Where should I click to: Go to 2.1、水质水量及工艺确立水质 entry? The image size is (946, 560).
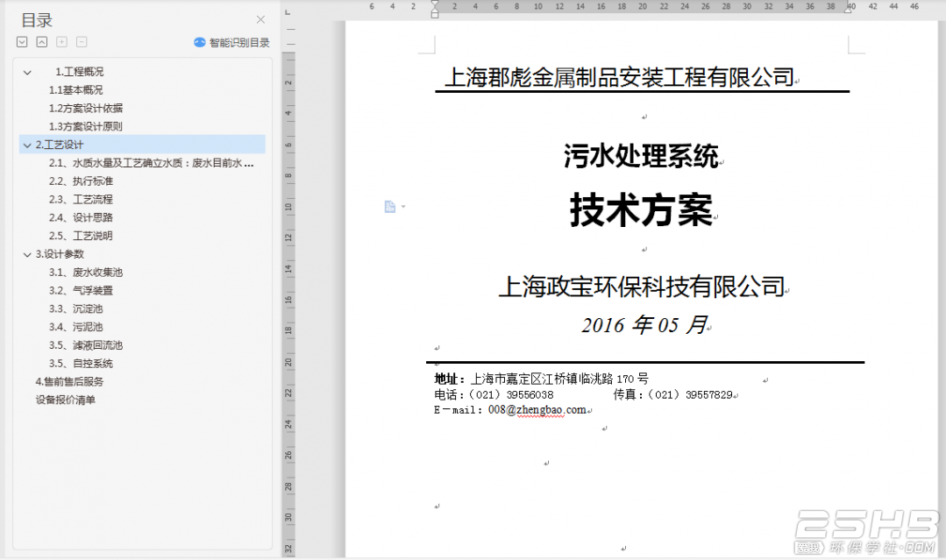click(151, 163)
